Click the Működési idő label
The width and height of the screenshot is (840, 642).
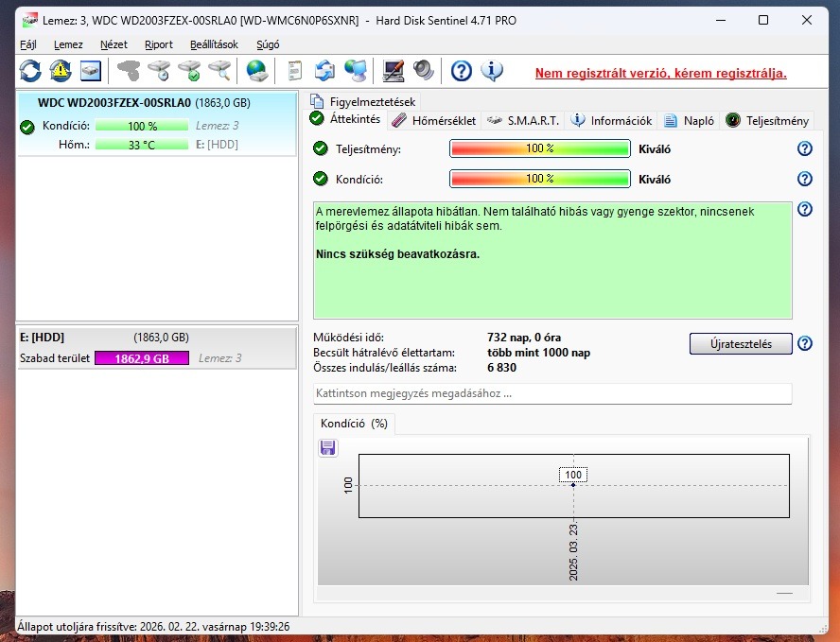349,338
